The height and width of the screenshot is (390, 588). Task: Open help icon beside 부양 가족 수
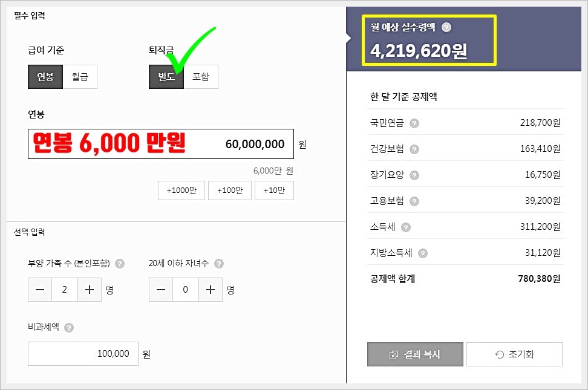(x=120, y=264)
